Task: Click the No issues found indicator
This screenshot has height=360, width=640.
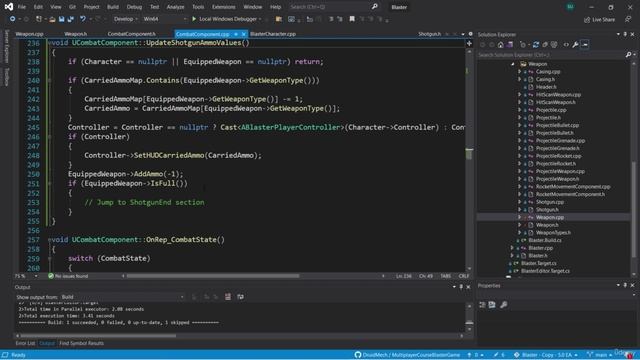Action: [x=68, y=276]
